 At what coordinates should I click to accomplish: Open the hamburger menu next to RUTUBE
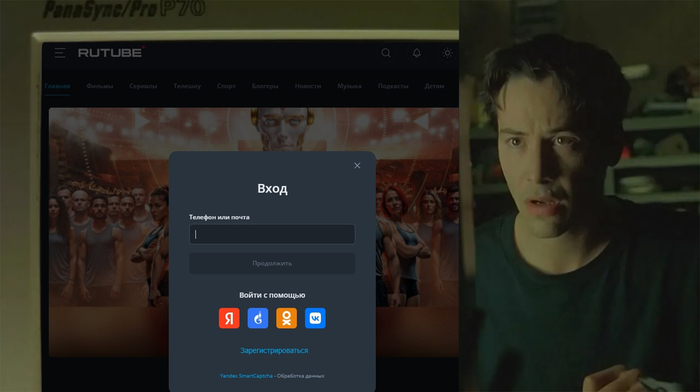(x=60, y=53)
